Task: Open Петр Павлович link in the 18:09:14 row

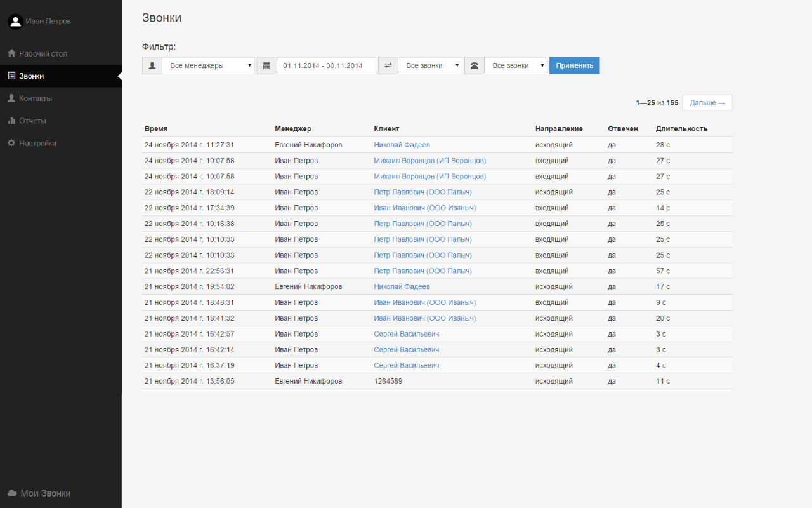Action: click(422, 192)
